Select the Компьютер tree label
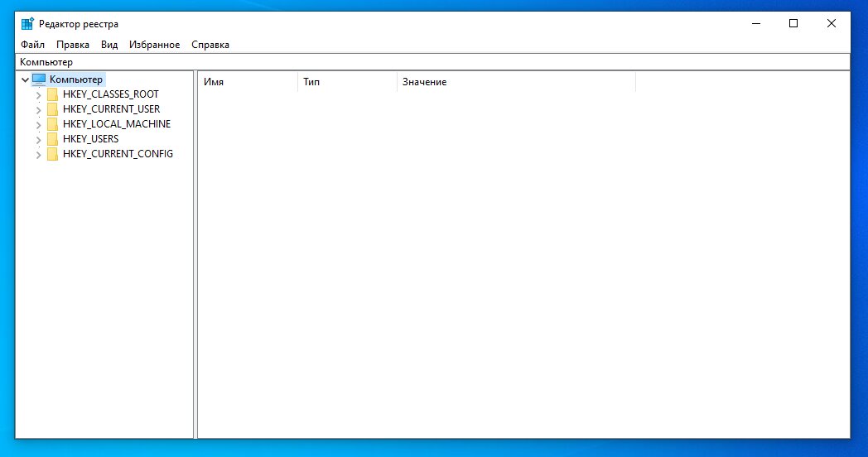 tap(76, 79)
